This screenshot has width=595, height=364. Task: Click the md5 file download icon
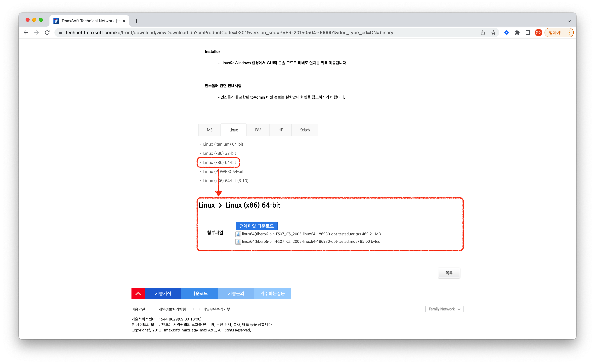pyautogui.click(x=238, y=242)
